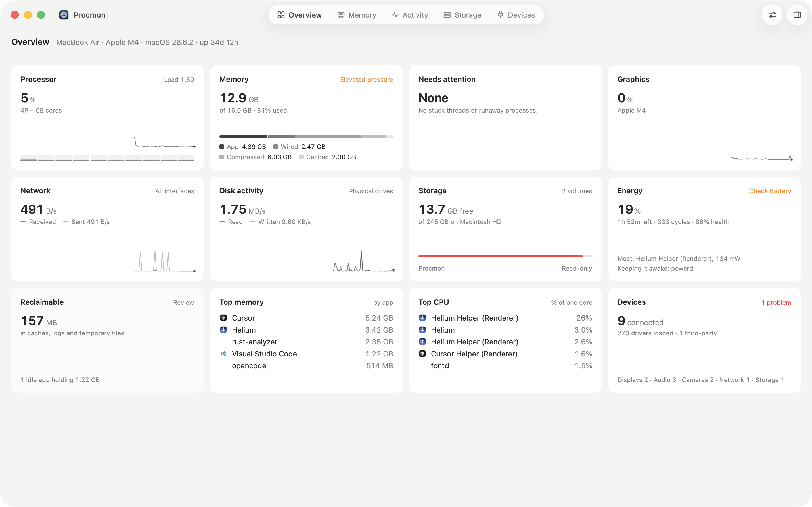812x507 pixels.
Task: Click the 1 problem link in Devices
Action: pos(776,302)
